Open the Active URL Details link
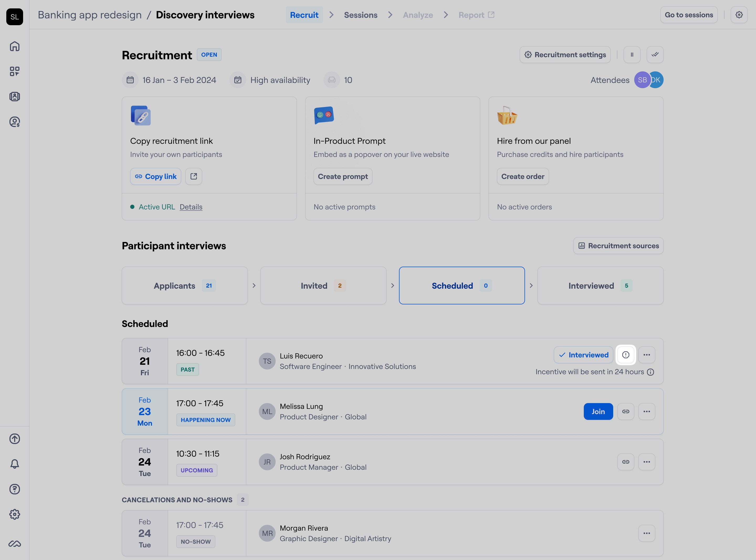This screenshot has width=756, height=560. (x=191, y=207)
